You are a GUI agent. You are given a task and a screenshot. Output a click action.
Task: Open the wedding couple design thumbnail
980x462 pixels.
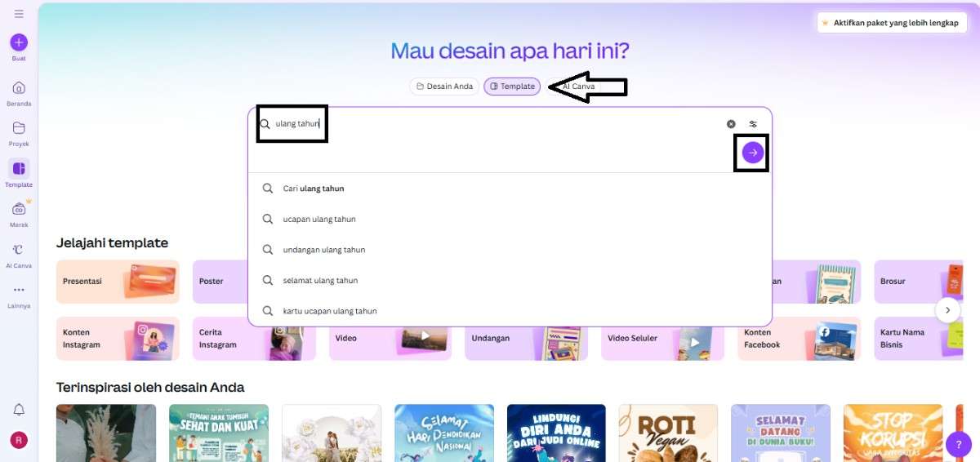tap(332, 433)
